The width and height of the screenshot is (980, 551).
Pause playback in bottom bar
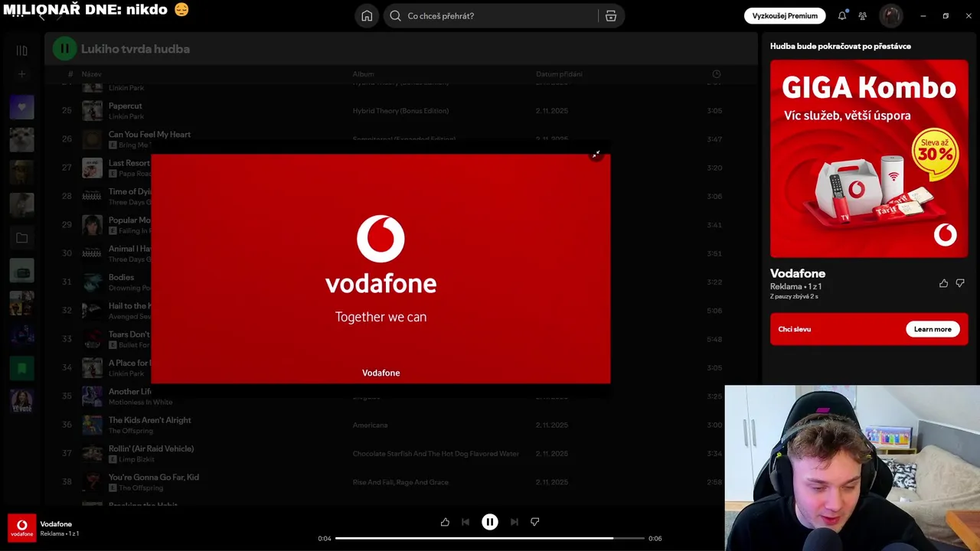490,522
